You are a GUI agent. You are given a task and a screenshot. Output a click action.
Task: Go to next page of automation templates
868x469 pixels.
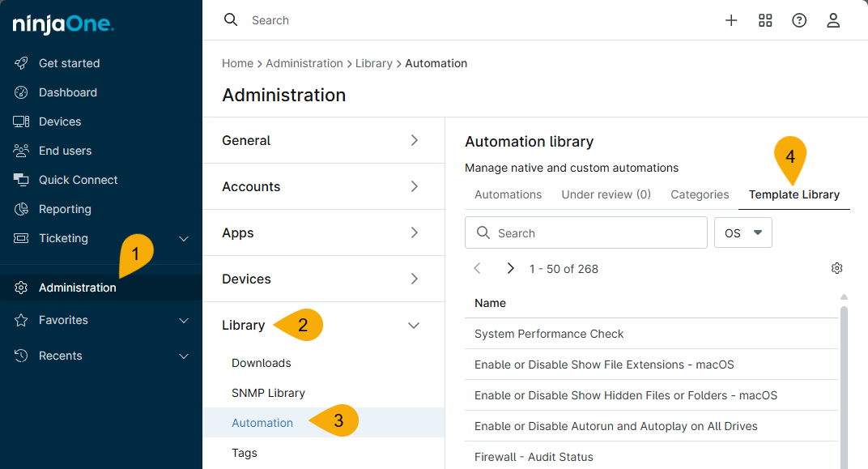tap(510, 267)
